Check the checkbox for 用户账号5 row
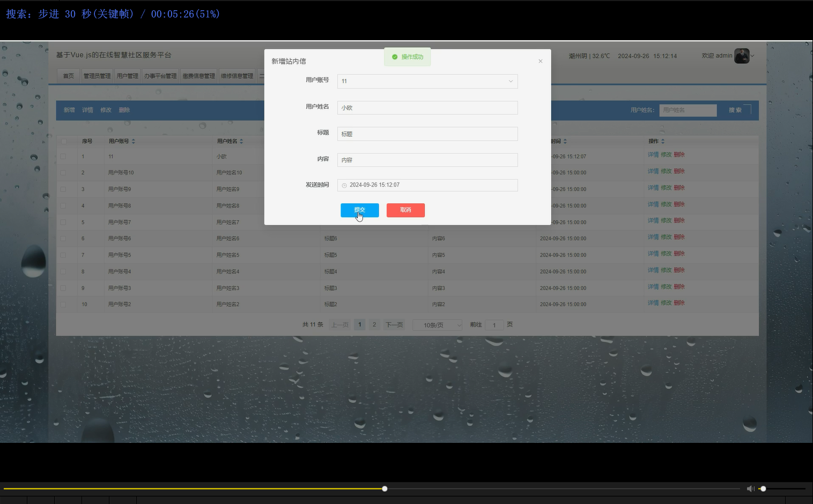Image resolution: width=813 pixels, height=504 pixels. point(63,255)
